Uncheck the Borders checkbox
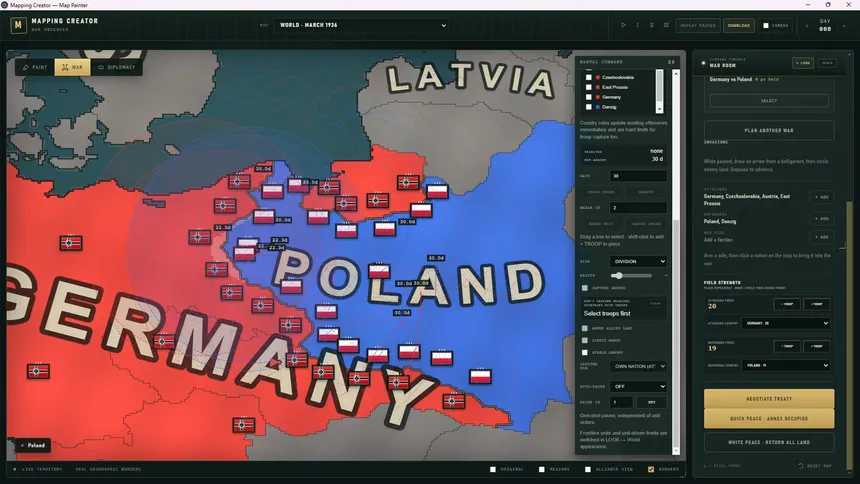 (x=650, y=469)
